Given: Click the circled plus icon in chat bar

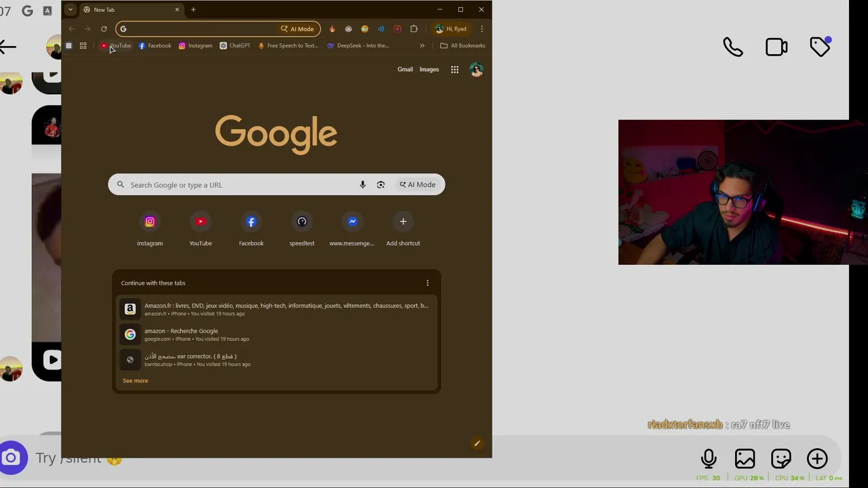Looking at the screenshot, I should click(817, 459).
